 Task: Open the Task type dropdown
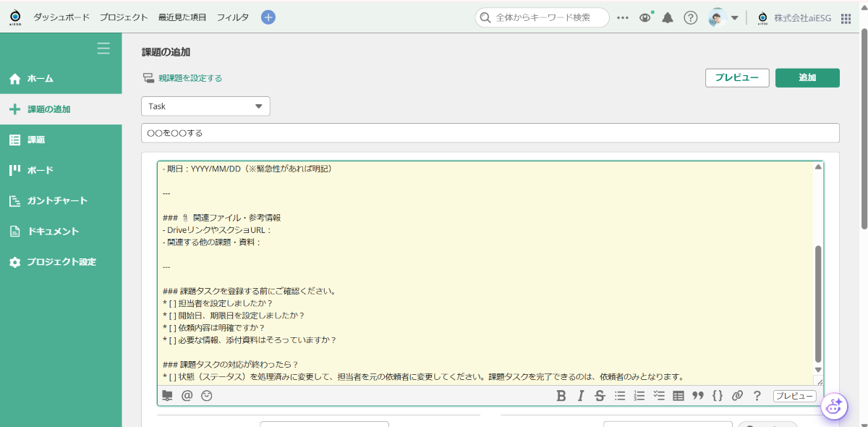pos(205,106)
